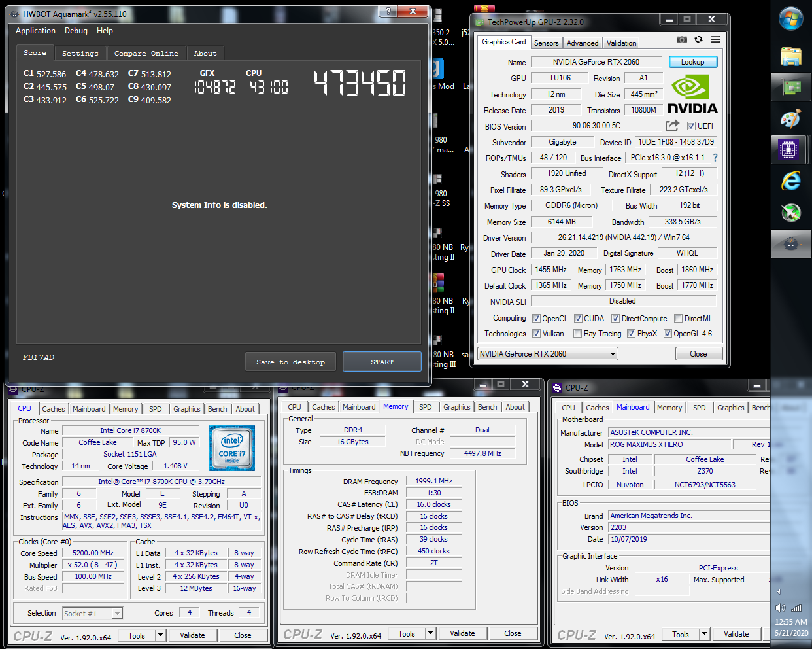Click the HWBOT Aquamark title bar icon
812x649 pixels.
point(14,14)
